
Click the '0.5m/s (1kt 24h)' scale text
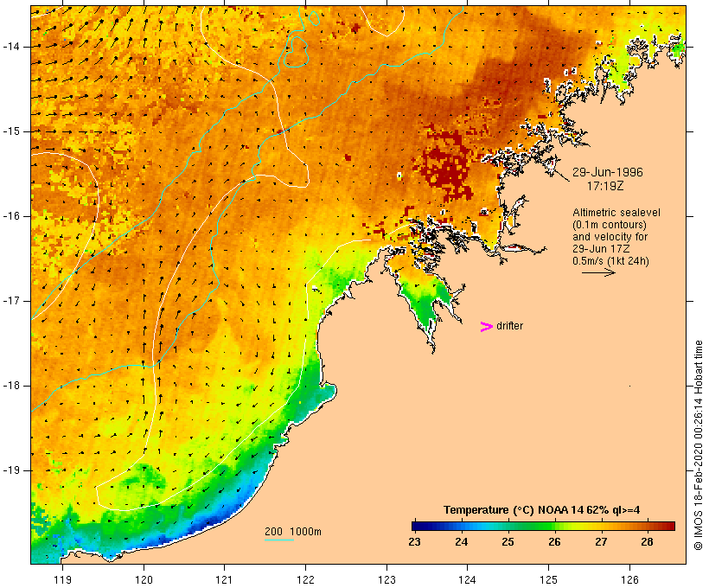click(x=611, y=261)
